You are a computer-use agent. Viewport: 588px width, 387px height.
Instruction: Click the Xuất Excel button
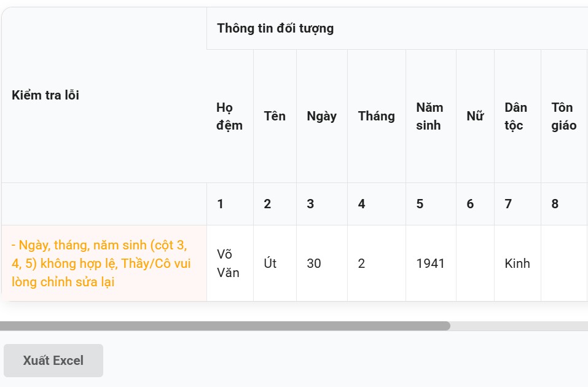click(x=53, y=361)
